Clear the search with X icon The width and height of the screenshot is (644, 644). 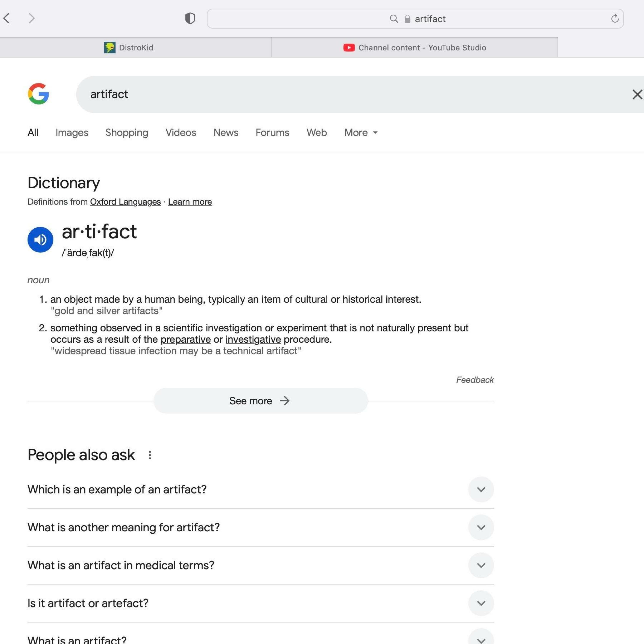(637, 94)
